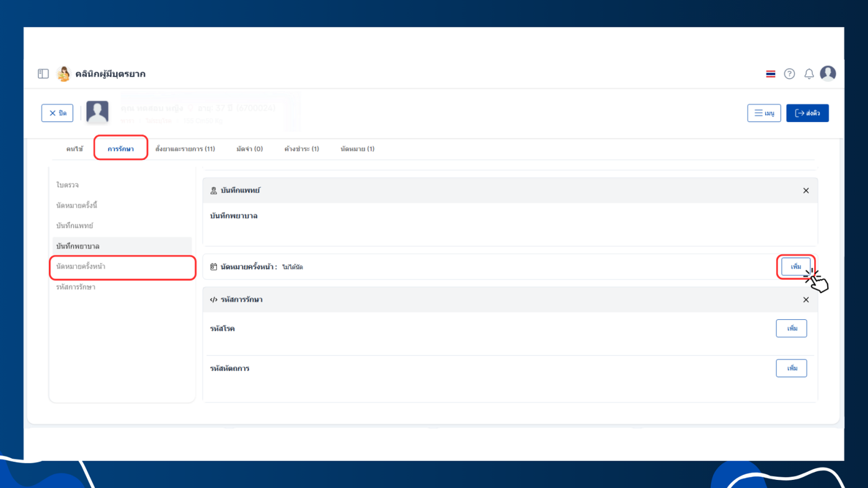This screenshot has height=488, width=868.
Task: Open notifications bell
Action: tap(809, 74)
